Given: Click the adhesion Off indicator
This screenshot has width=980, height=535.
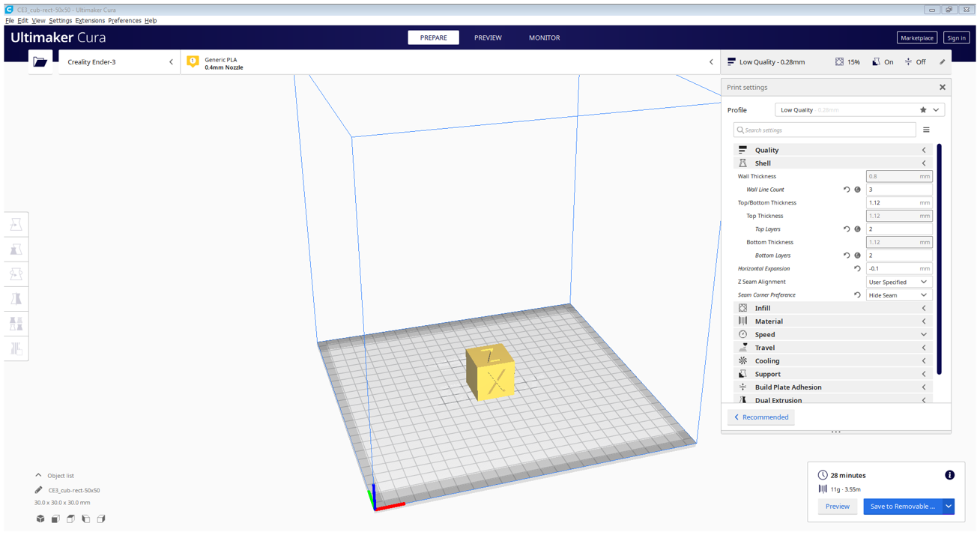Looking at the screenshot, I should click(915, 62).
